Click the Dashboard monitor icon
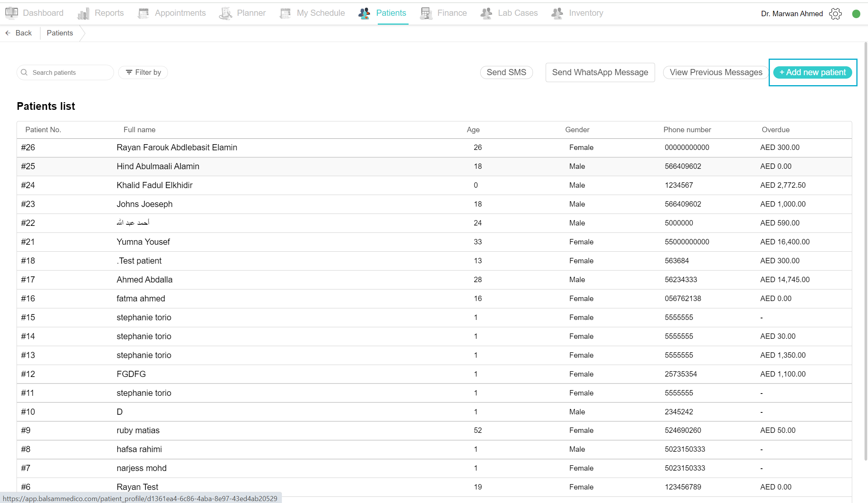 click(12, 13)
